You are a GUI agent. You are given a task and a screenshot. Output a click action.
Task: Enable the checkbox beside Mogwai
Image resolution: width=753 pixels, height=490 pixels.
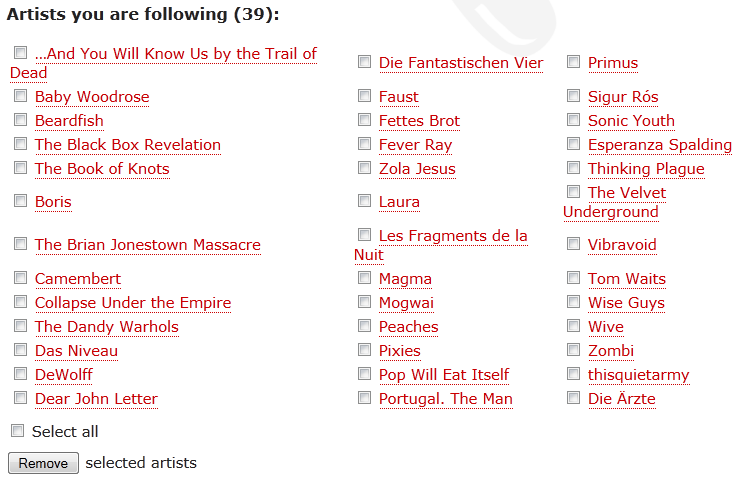tap(364, 302)
